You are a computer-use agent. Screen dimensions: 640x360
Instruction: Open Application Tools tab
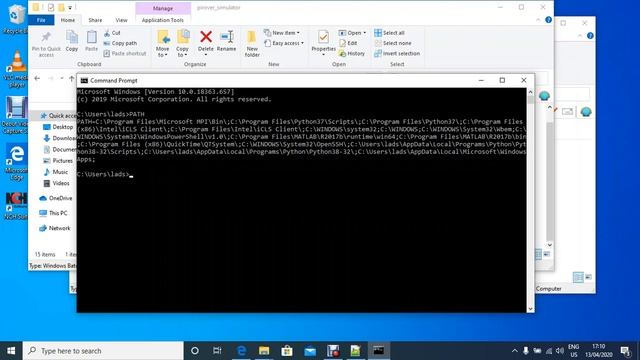pyautogui.click(x=163, y=20)
